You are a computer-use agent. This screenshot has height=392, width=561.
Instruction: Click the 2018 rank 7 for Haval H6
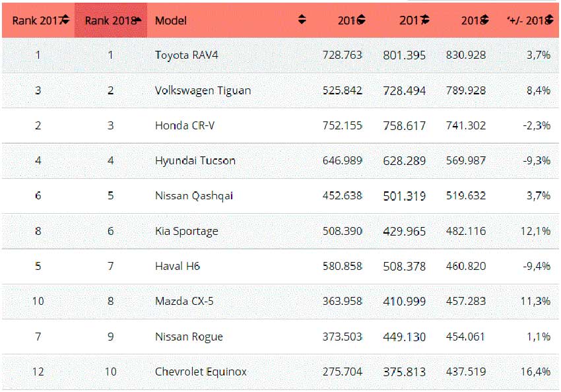[x=111, y=266]
